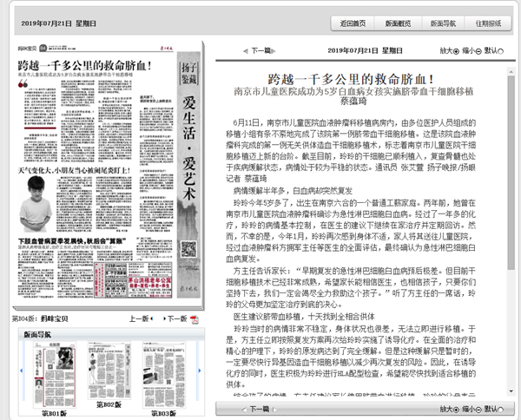Go to next article via bottom 下一篇 link
Image resolution: width=521 pixels, height=420 pixels.
259,408
